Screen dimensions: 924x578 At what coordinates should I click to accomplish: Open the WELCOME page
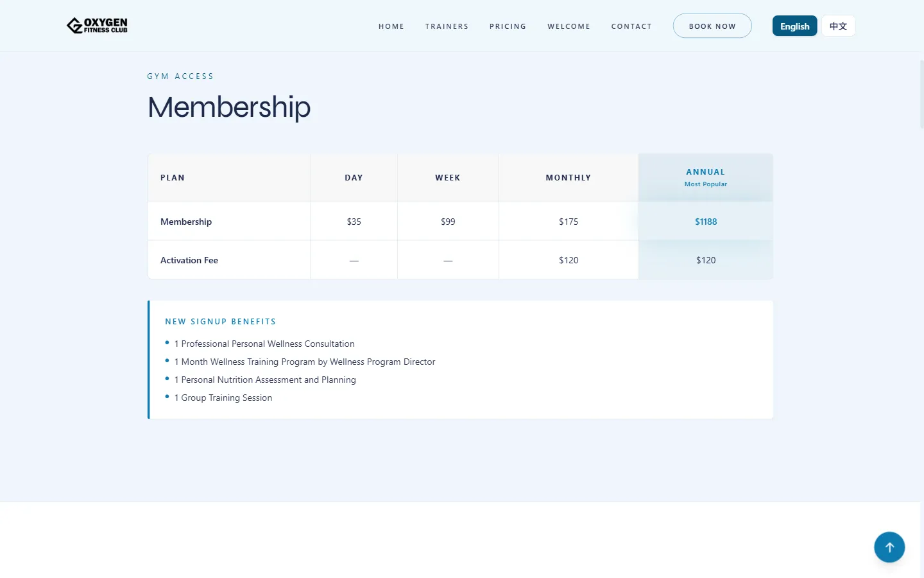tap(569, 26)
